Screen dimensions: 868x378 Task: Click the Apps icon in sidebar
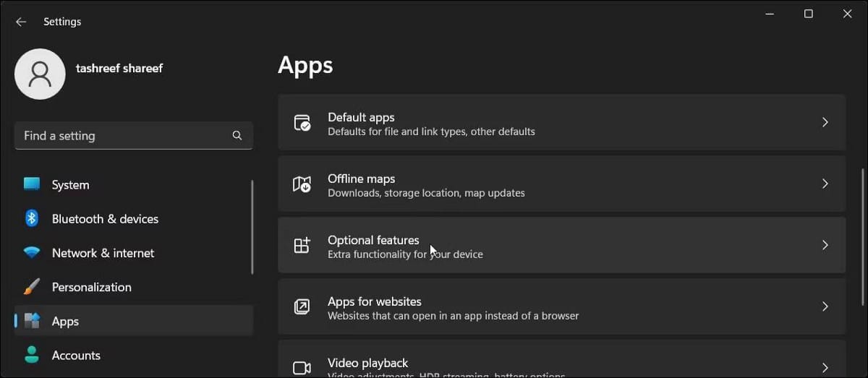tap(32, 321)
